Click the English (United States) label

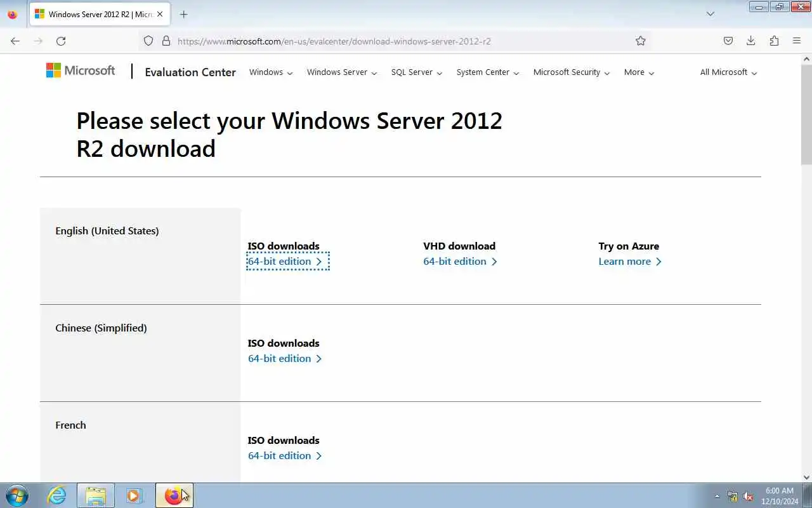pos(107,231)
